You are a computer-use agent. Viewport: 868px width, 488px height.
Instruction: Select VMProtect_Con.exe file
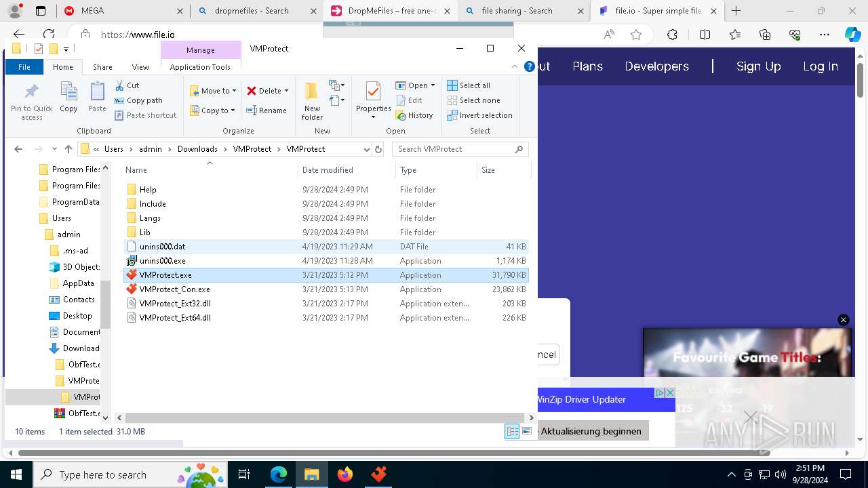click(x=325, y=289)
